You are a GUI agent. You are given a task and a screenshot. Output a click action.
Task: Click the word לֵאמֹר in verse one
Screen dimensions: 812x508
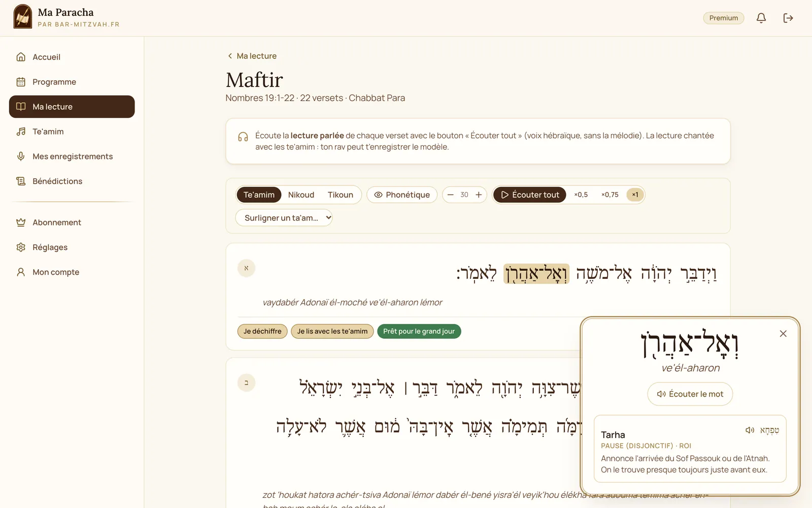click(477, 274)
